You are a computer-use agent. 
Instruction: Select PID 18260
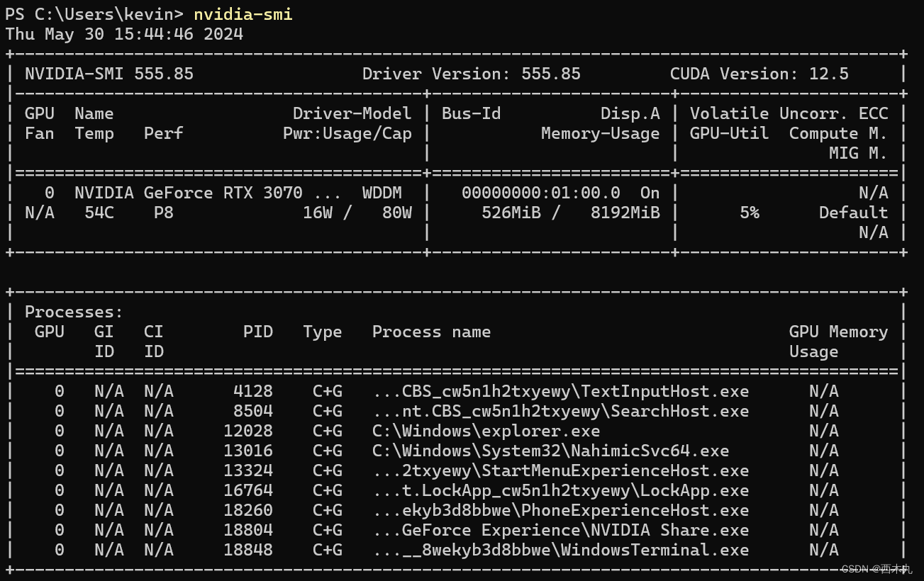pyautogui.click(x=247, y=510)
